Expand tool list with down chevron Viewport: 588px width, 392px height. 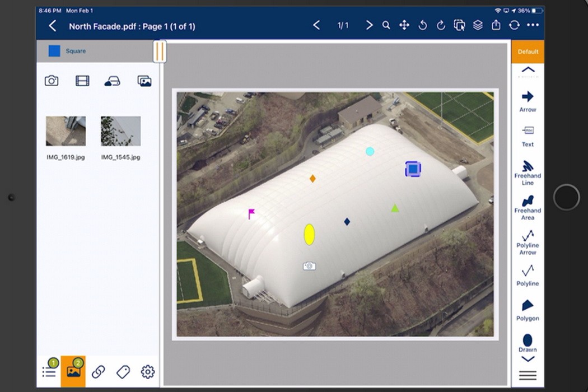coord(528,359)
